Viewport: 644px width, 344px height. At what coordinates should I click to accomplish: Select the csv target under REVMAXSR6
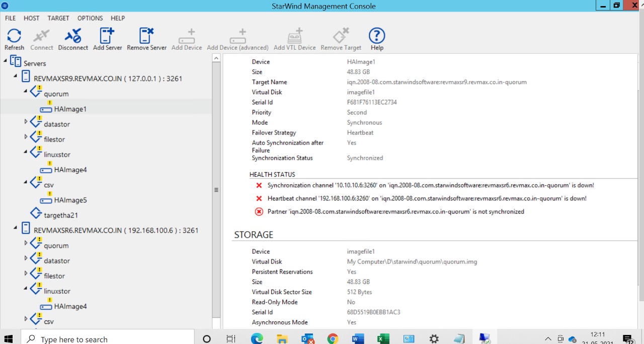tap(49, 321)
